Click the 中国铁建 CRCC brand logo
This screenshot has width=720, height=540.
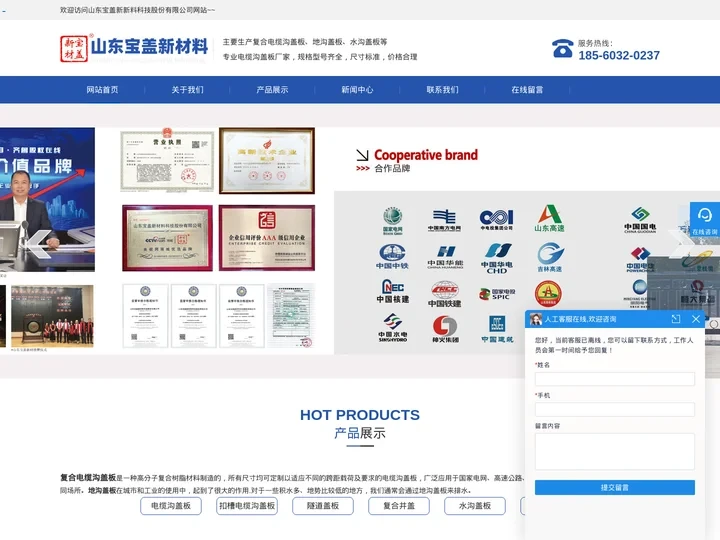coord(444,294)
